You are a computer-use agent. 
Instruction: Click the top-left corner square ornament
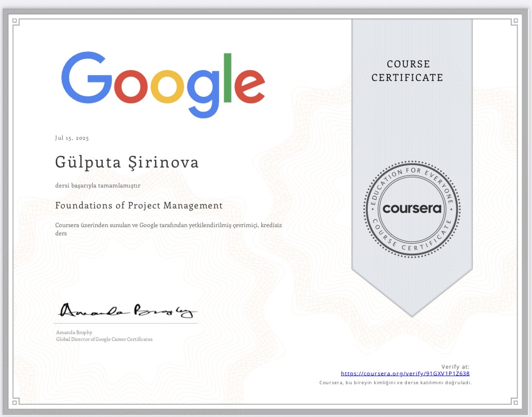point(15,21)
